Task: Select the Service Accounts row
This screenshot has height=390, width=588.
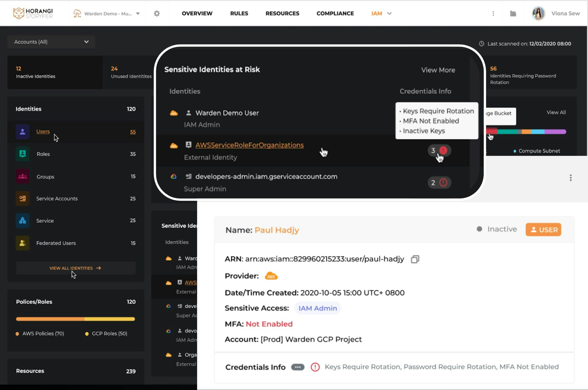Action: [x=76, y=198]
